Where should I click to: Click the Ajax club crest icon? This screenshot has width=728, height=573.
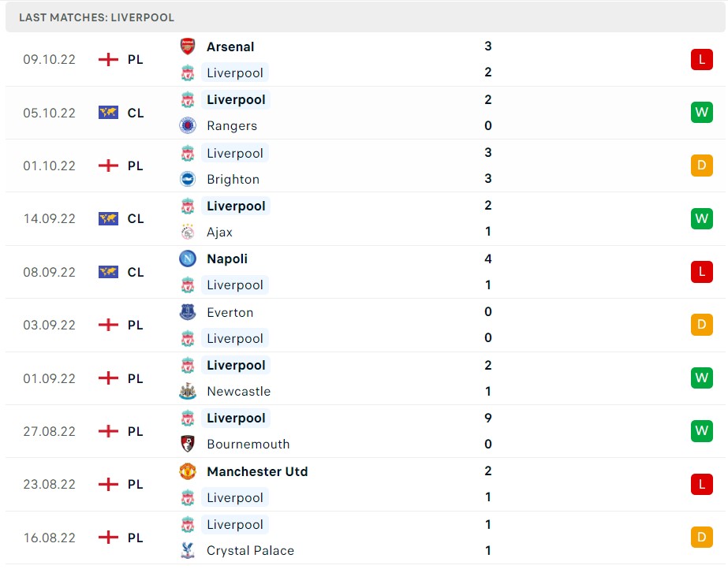pos(187,232)
